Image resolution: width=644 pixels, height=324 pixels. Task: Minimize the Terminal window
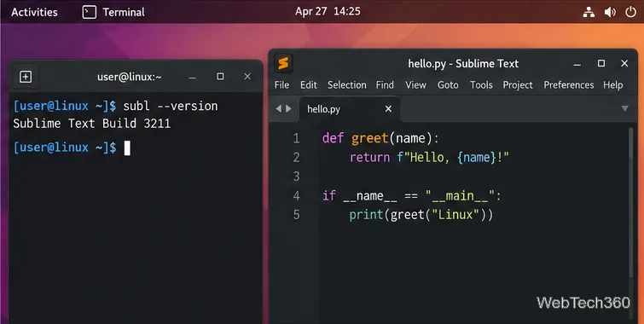click(192, 77)
